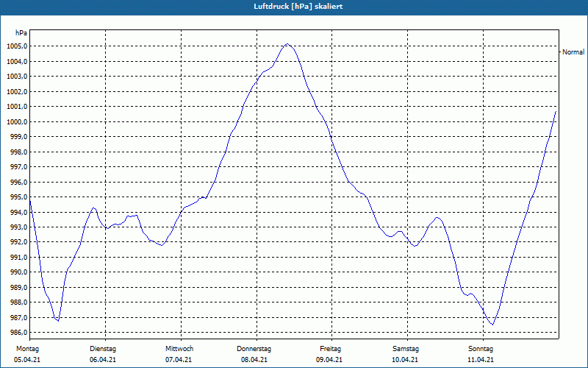Click the '991,0' y-axis value
The height and width of the screenshot is (368, 588).
point(19,257)
